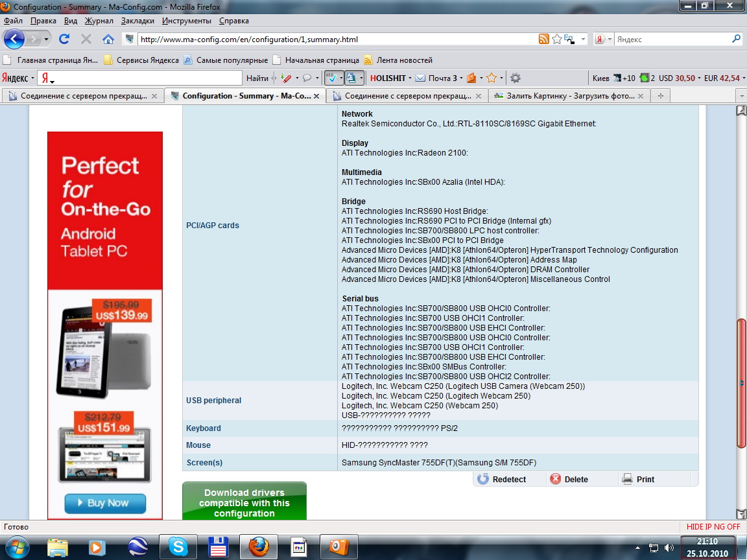Click the Redetect button
The height and width of the screenshot is (560, 747).
(x=502, y=479)
